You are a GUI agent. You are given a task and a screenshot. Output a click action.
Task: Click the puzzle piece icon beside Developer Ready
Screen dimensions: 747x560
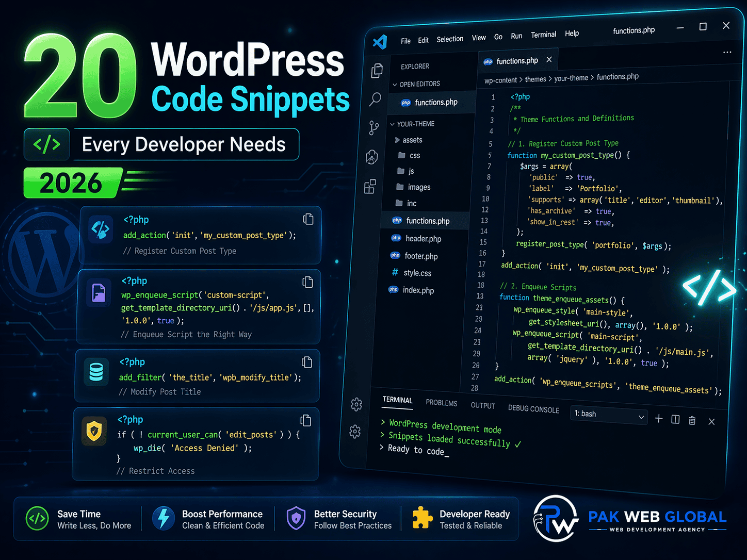(x=423, y=518)
